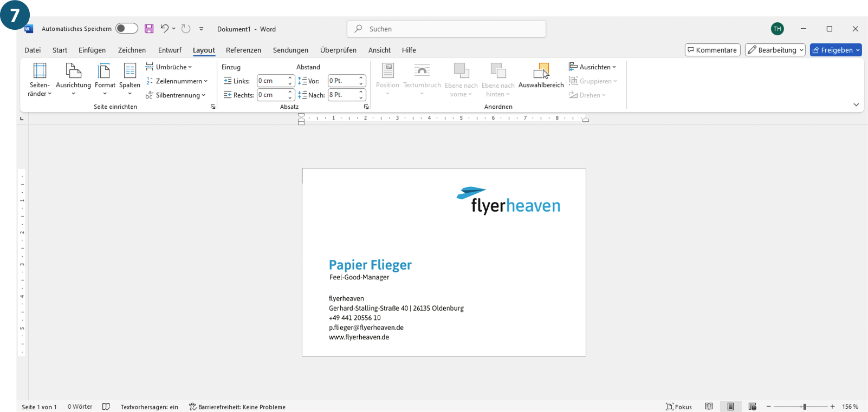The width and height of the screenshot is (868, 412).
Task: Click the Abstand Nach input field
Action: (342, 95)
